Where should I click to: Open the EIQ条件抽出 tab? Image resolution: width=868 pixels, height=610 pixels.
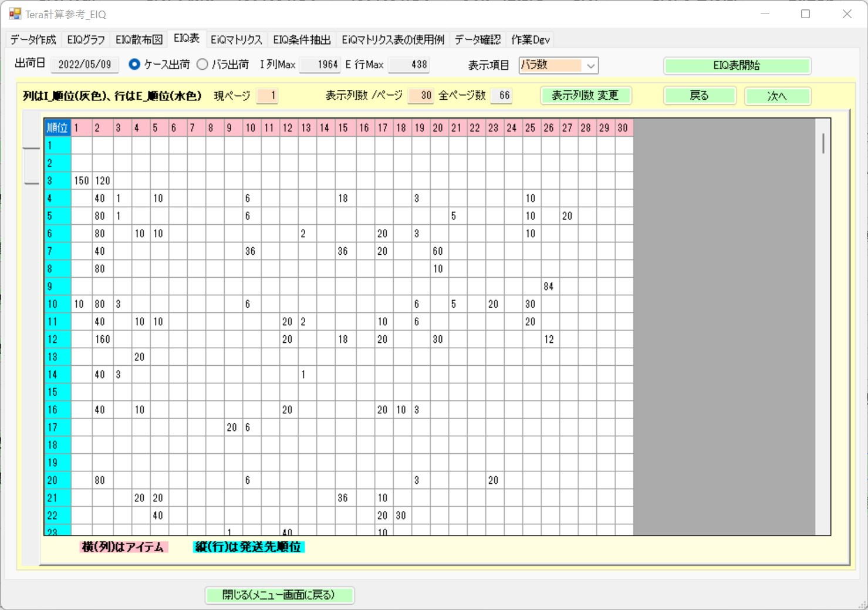[x=302, y=40]
